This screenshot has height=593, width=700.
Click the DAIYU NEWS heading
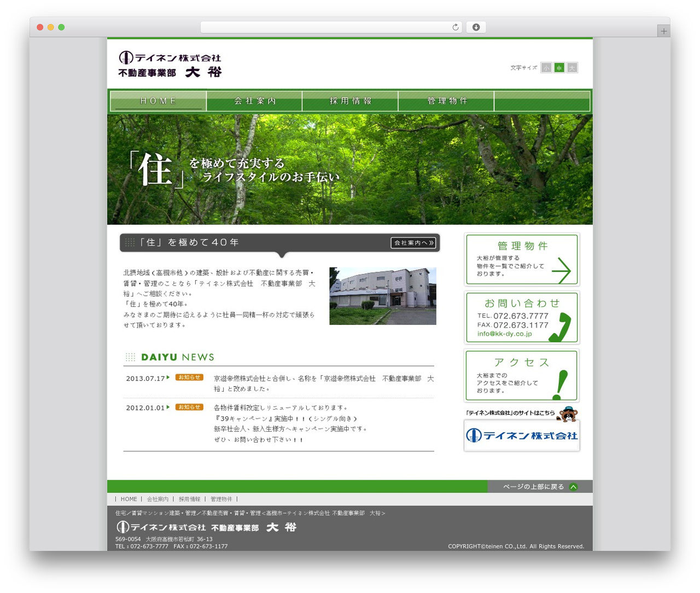[x=178, y=357]
